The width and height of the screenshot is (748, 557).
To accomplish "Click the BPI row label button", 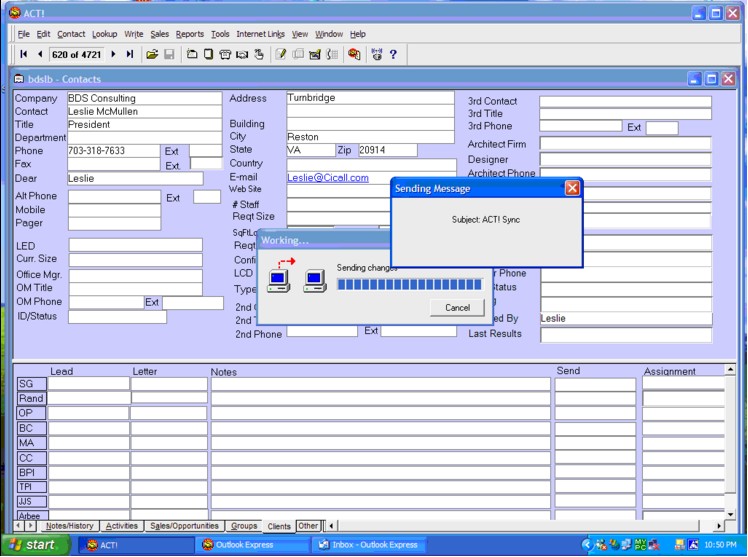I will 31,473.
